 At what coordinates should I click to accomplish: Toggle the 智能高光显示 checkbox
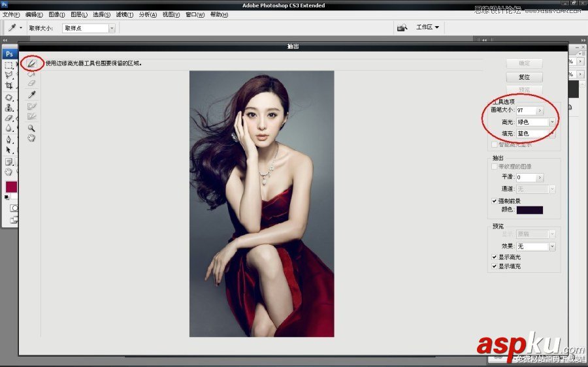[495, 145]
